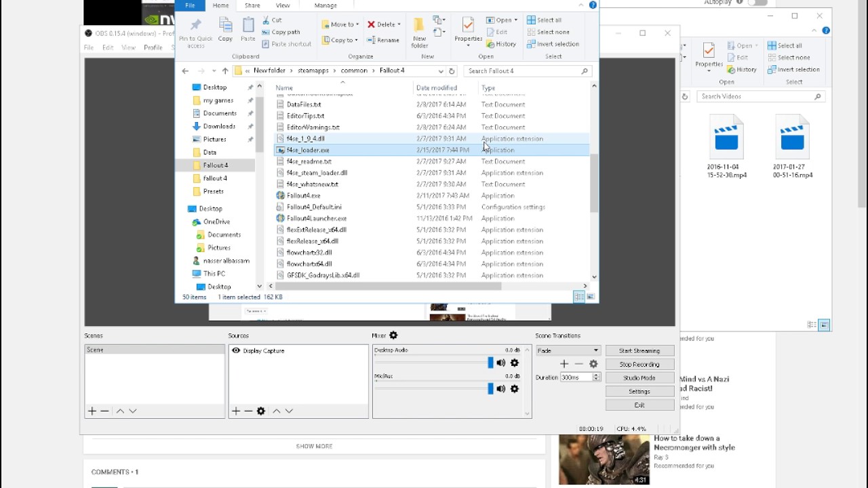Screen dimensions: 868x488
Task: Select the Data folder in navigation pane
Action: [210, 152]
